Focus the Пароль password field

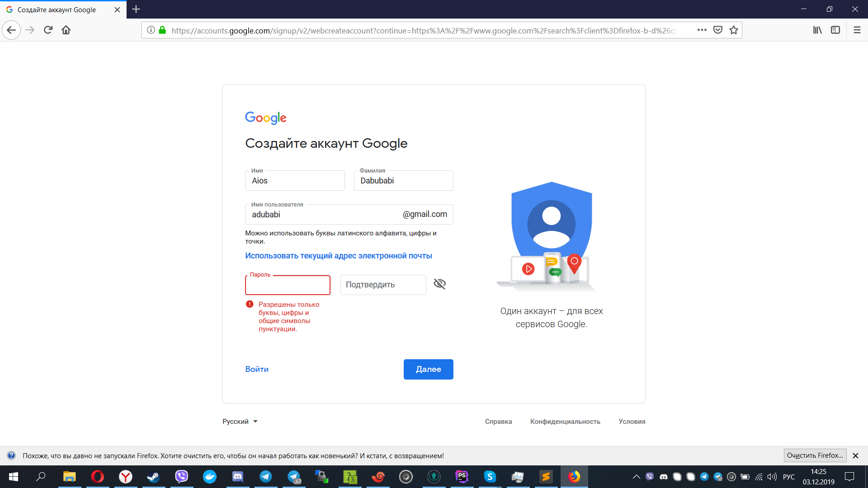[x=288, y=285]
